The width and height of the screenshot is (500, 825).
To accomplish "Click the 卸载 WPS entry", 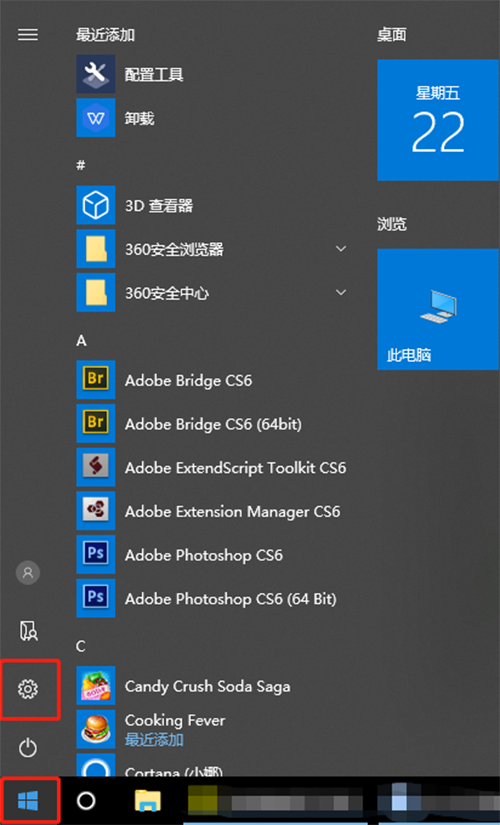I will point(212,118).
